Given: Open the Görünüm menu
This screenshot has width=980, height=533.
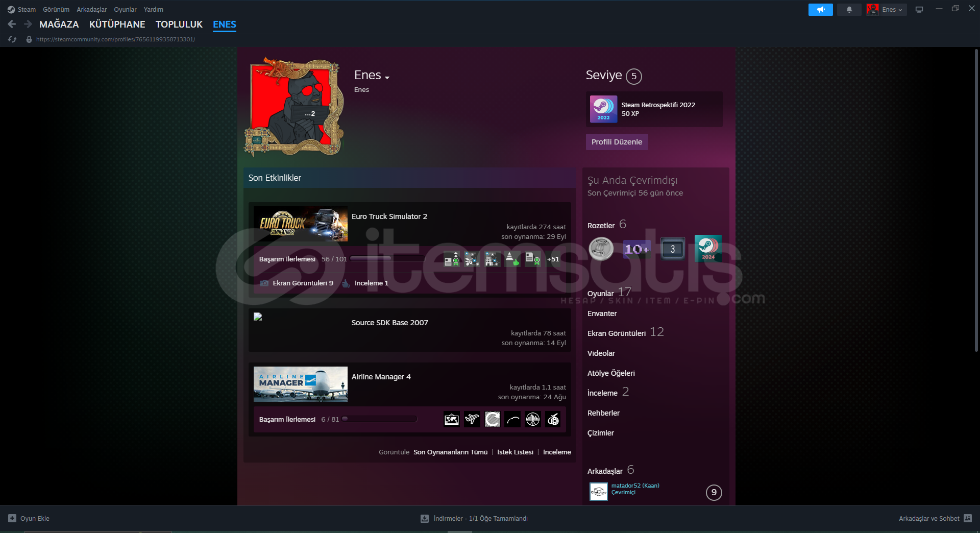Looking at the screenshot, I should point(56,9).
